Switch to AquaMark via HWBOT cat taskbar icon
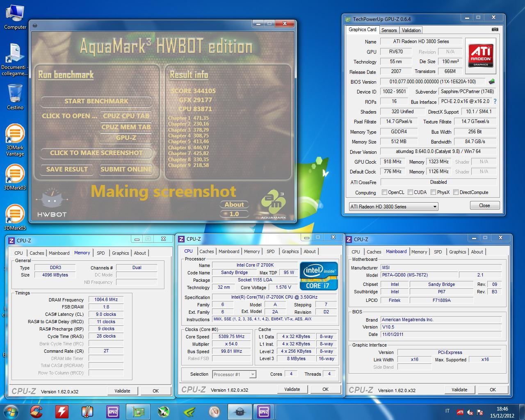The height and width of the screenshot is (420, 525). [239, 411]
